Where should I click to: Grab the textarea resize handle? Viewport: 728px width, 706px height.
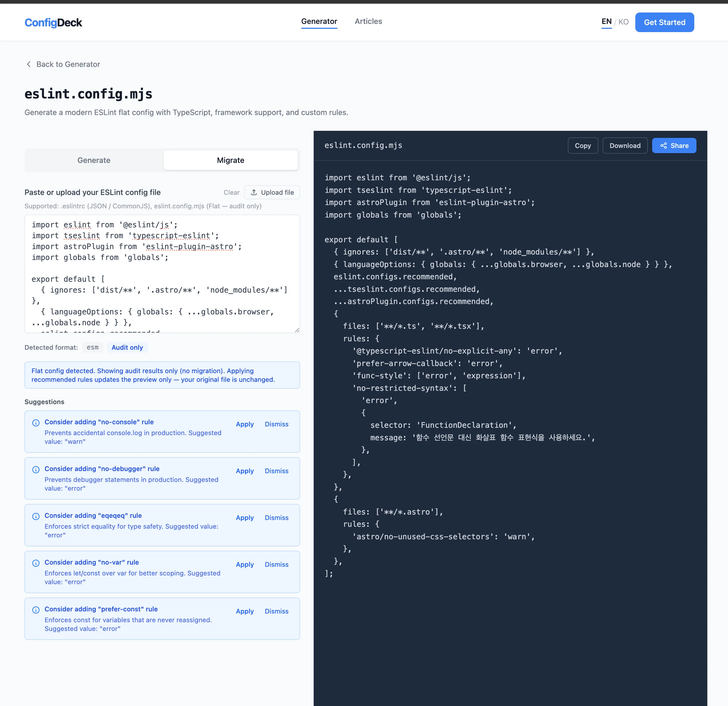(297, 330)
